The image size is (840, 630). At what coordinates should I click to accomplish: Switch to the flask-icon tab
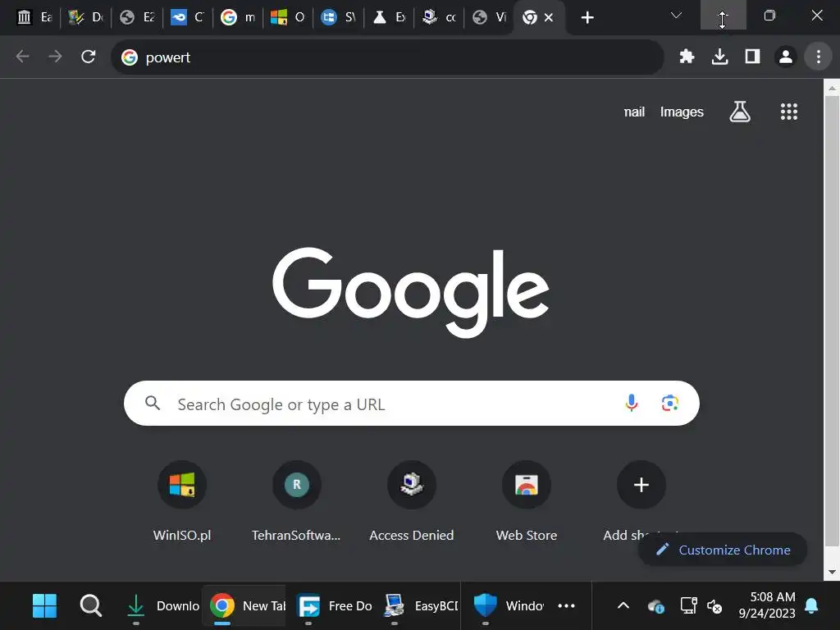coord(388,18)
